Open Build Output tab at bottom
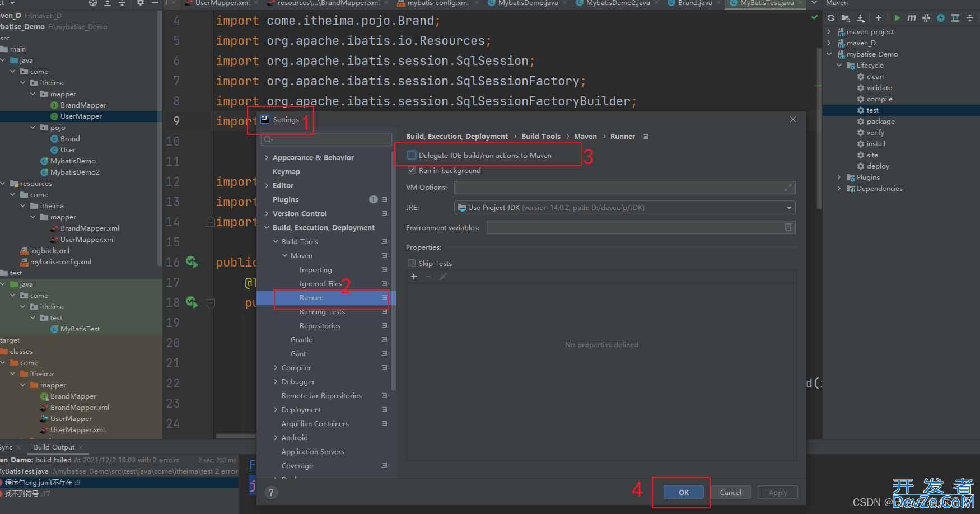The width and height of the screenshot is (980, 514). coord(54,447)
